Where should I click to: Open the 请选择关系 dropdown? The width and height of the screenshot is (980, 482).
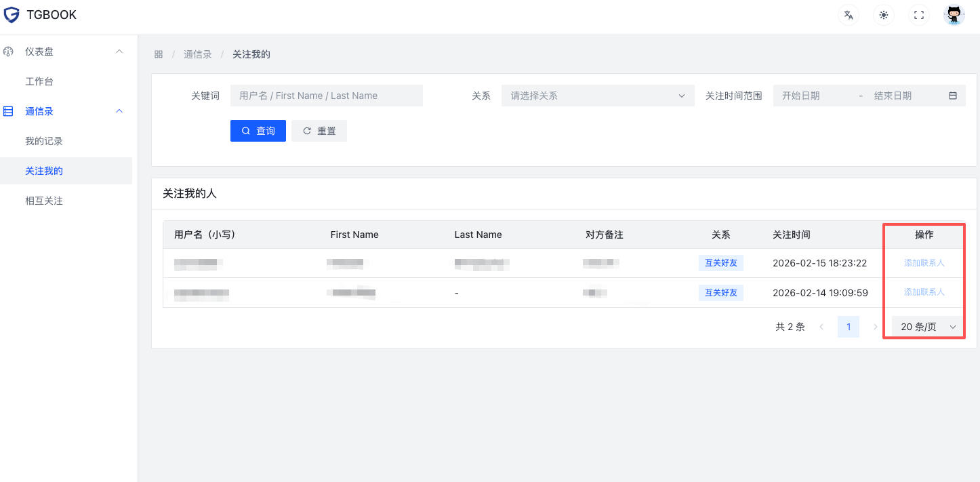(x=598, y=96)
